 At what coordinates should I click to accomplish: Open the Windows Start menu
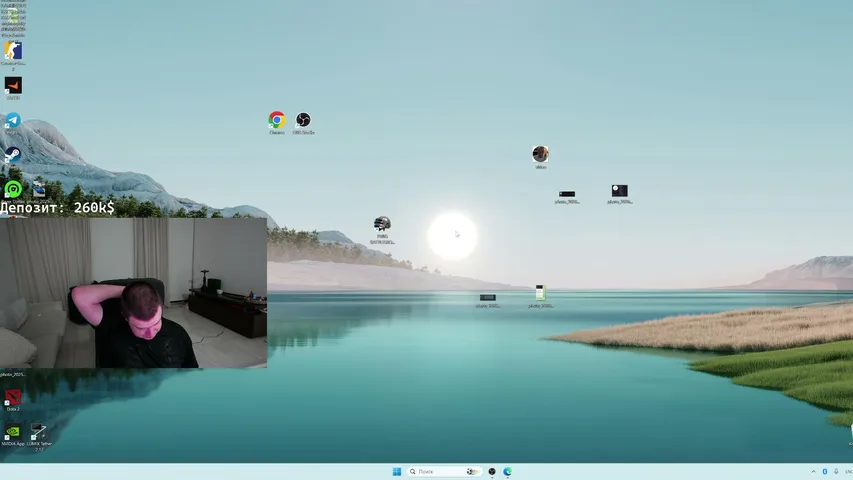(x=397, y=471)
